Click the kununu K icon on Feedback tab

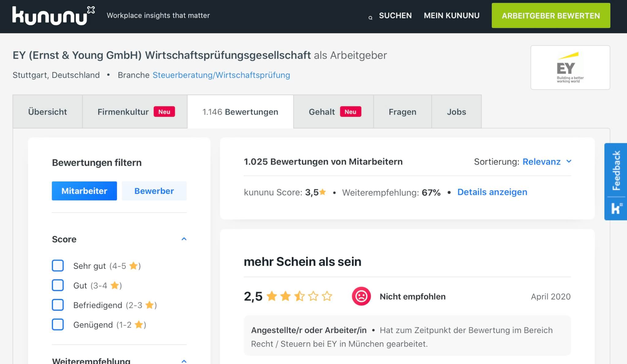(x=617, y=209)
